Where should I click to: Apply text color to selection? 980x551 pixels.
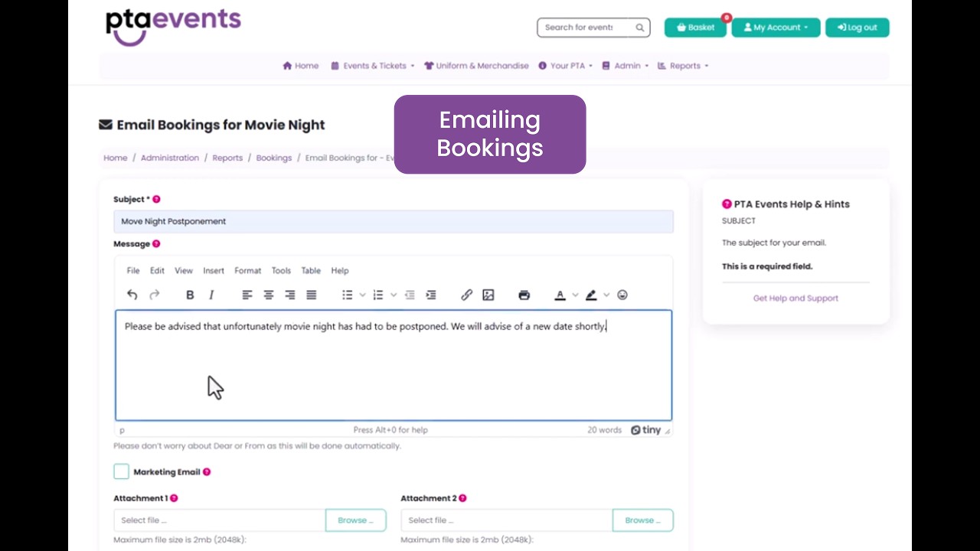tap(560, 295)
